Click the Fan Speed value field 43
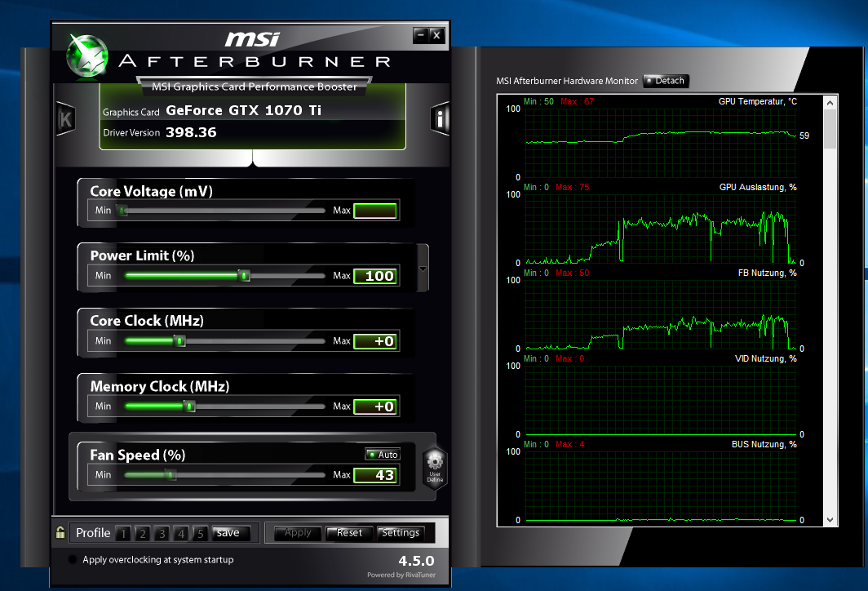Image resolution: width=868 pixels, height=591 pixels. [375, 475]
